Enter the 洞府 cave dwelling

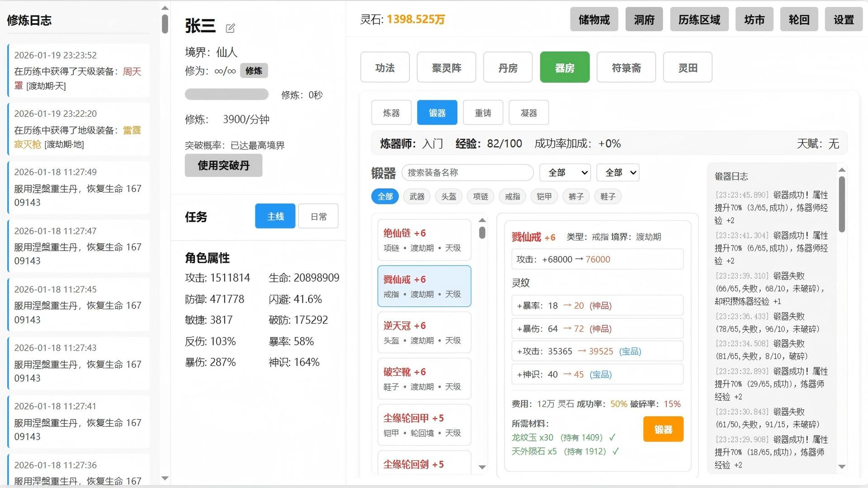[x=644, y=19]
